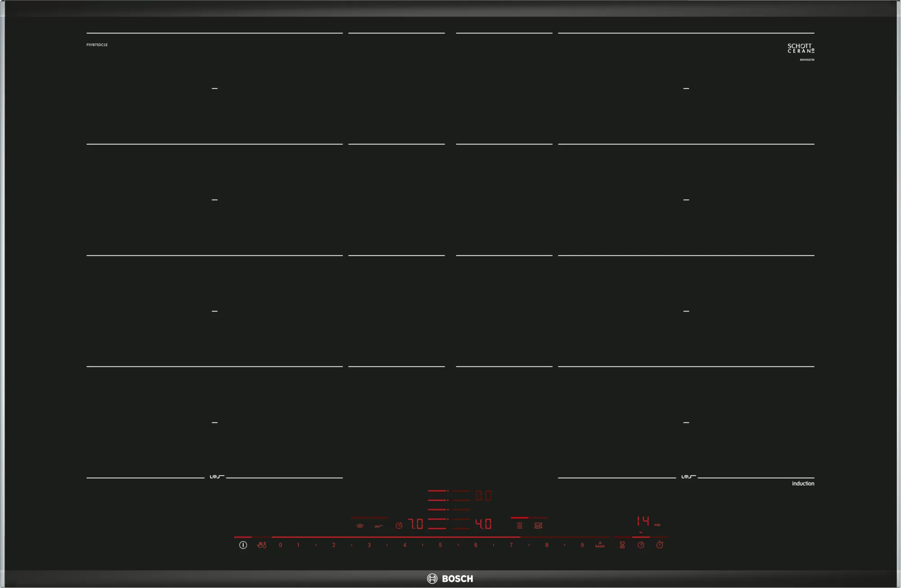Enable the boost power function
Image resolution: width=901 pixels, height=588 pixels.
tap(600, 545)
